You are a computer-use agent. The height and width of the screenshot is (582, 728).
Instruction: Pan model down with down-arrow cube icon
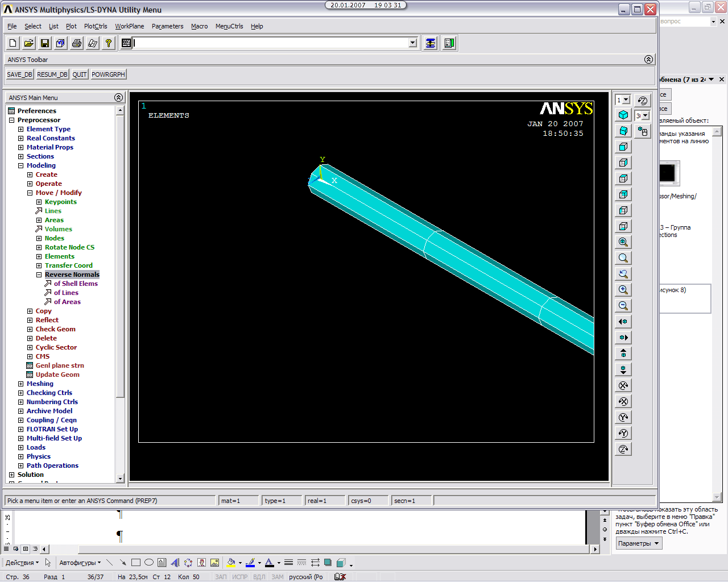(x=623, y=369)
